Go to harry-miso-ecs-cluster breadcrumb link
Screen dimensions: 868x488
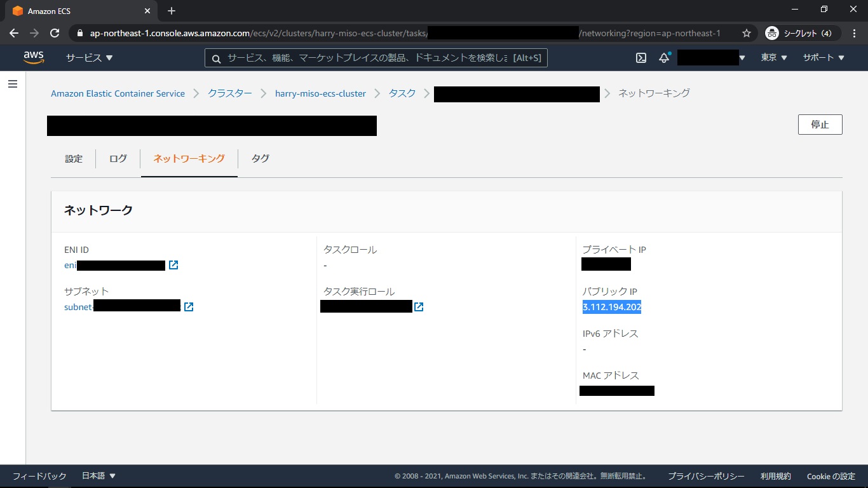point(320,93)
